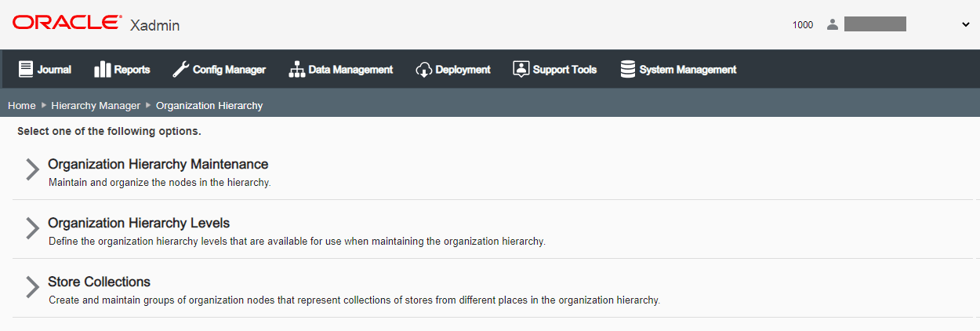Screen dimensions: 980x331
Task: Click the Journal book icon
Action: (26, 69)
